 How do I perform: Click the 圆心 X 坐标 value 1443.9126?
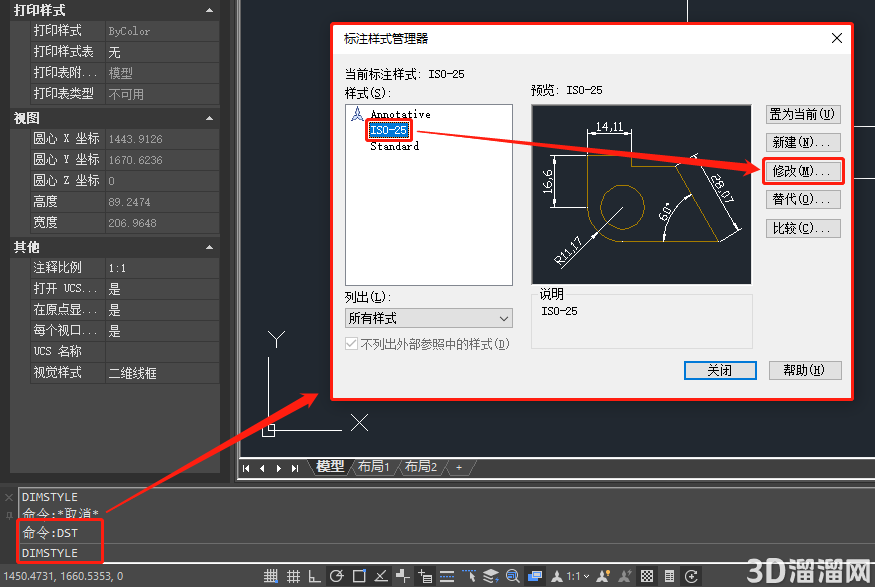coord(162,139)
